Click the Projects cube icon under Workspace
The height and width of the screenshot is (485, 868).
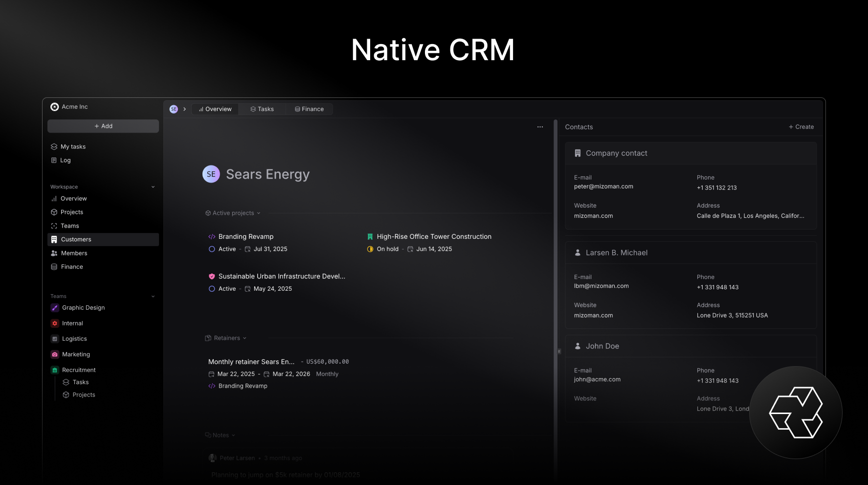point(54,212)
